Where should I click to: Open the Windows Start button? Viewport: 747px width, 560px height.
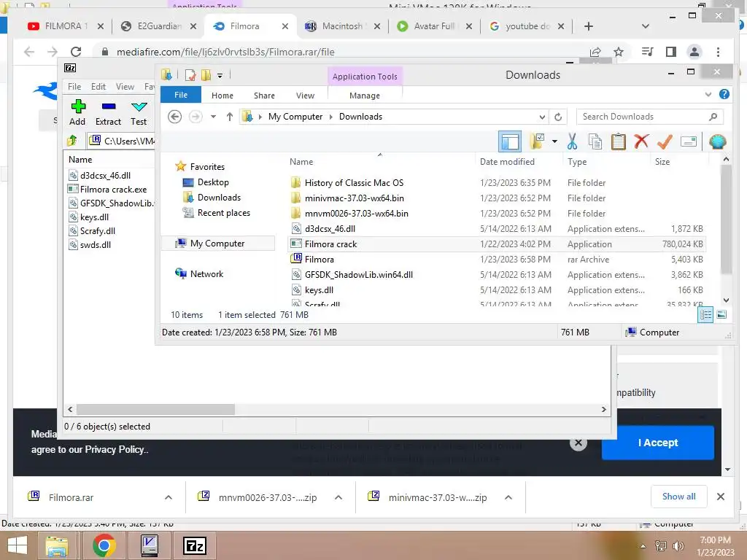[x=18, y=545]
